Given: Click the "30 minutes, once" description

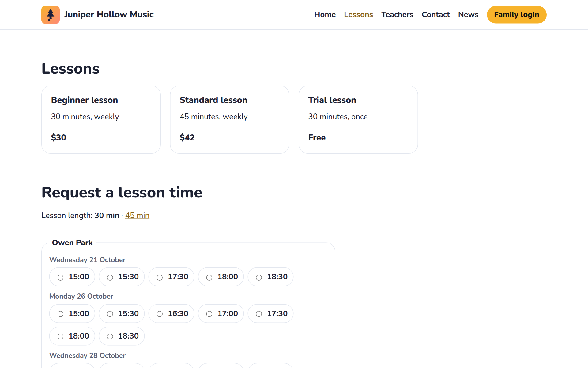Looking at the screenshot, I should click(x=338, y=117).
